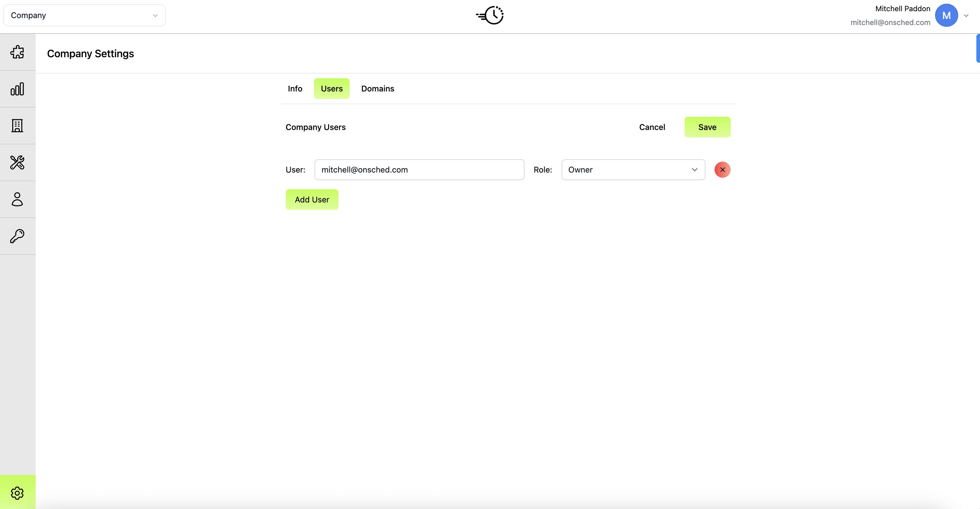
Task: Select the Users tab
Action: coord(331,89)
